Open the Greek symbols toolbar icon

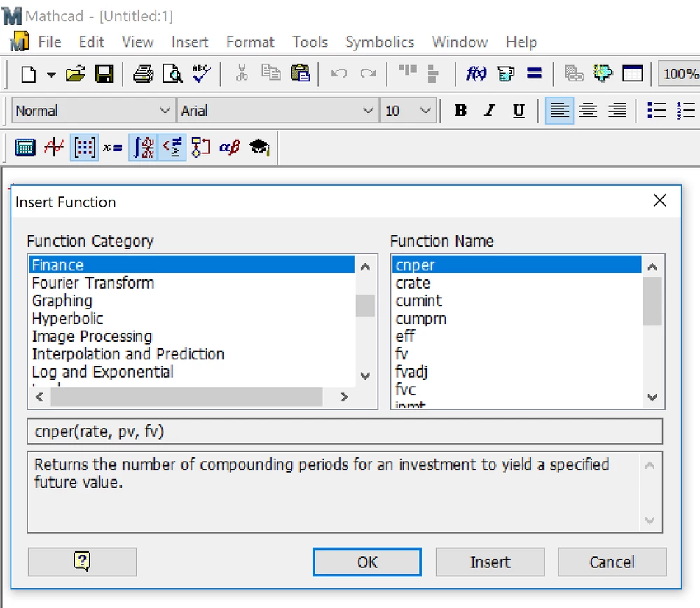pyautogui.click(x=229, y=147)
